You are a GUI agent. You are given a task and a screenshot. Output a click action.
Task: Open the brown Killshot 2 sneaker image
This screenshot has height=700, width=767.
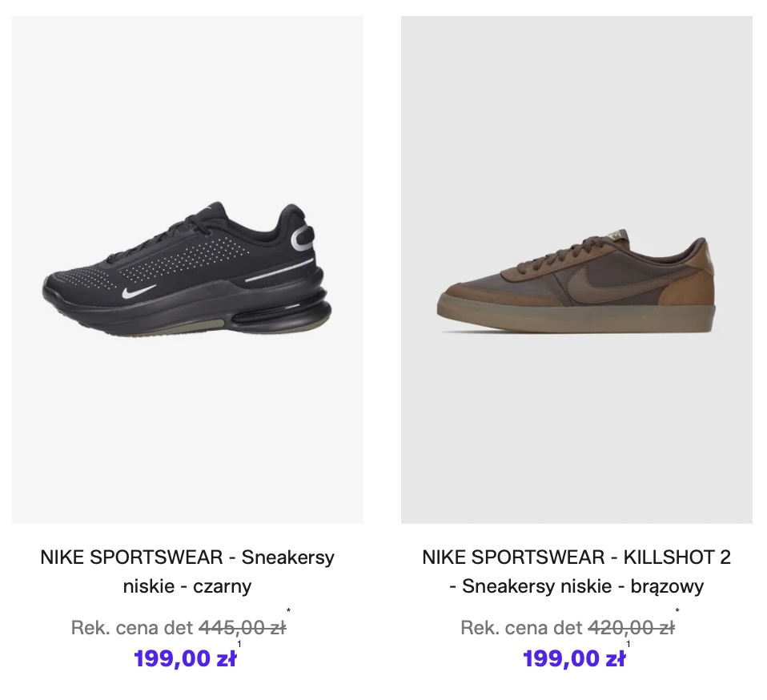[576, 270]
